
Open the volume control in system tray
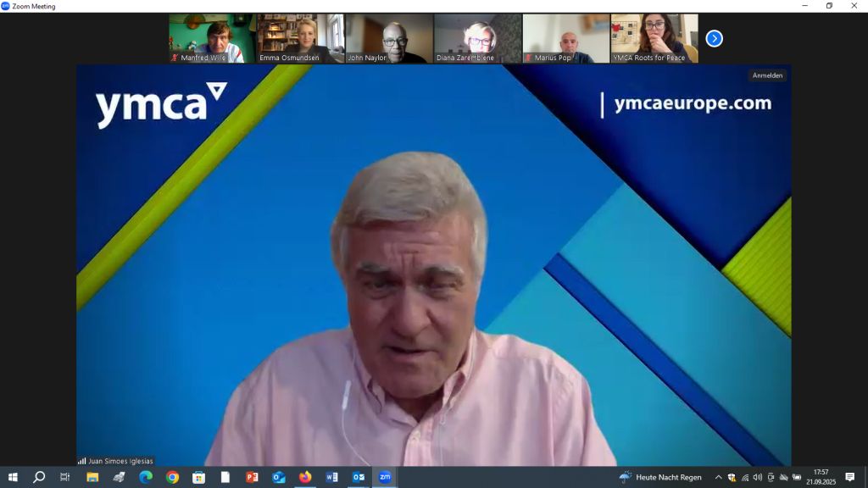point(757,477)
